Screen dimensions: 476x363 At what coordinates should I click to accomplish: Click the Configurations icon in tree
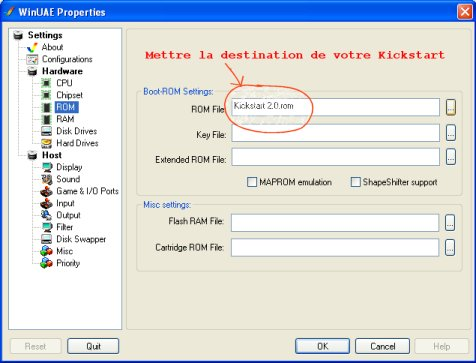[x=32, y=60]
